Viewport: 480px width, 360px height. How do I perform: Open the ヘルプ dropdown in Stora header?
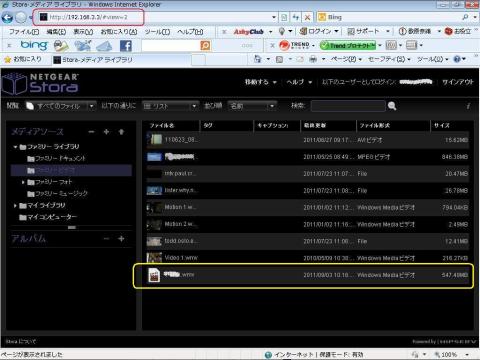pos(299,82)
